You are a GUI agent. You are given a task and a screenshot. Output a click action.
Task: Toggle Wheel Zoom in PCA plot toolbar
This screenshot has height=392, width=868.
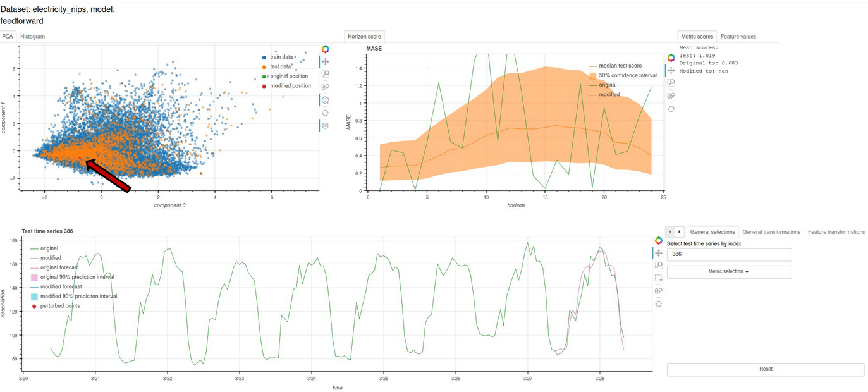pos(325,87)
